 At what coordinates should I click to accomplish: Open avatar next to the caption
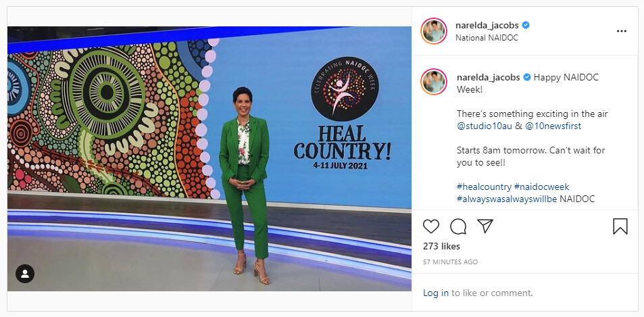[434, 82]
